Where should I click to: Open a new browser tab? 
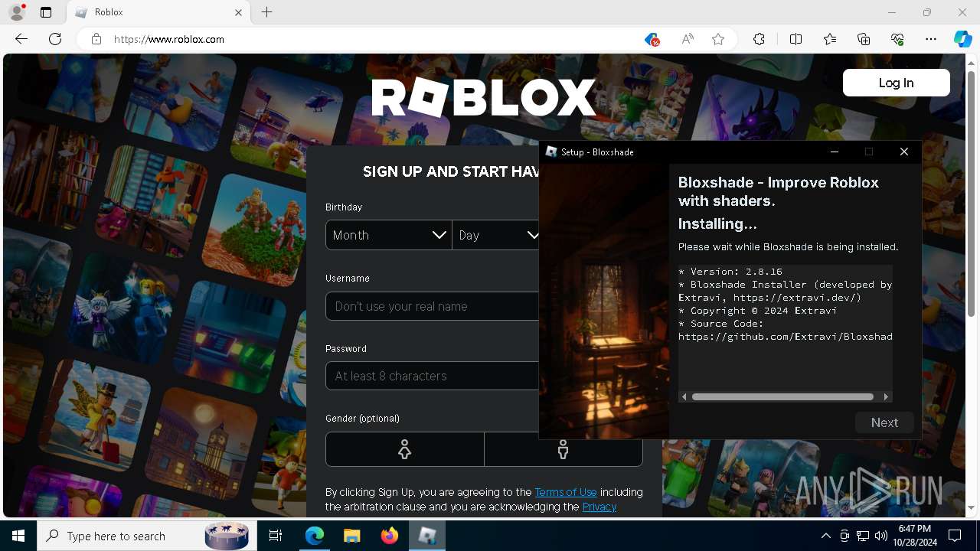click(x=266, y=12)
